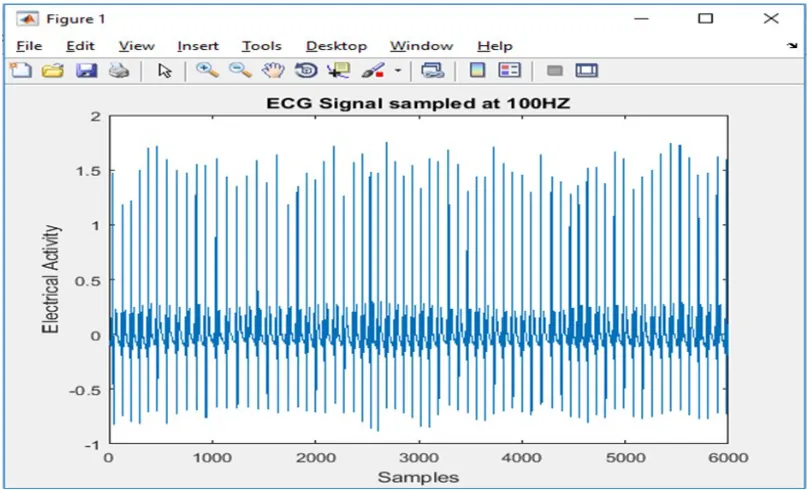Insert a Legend via toolbar icon

[510, 70]
